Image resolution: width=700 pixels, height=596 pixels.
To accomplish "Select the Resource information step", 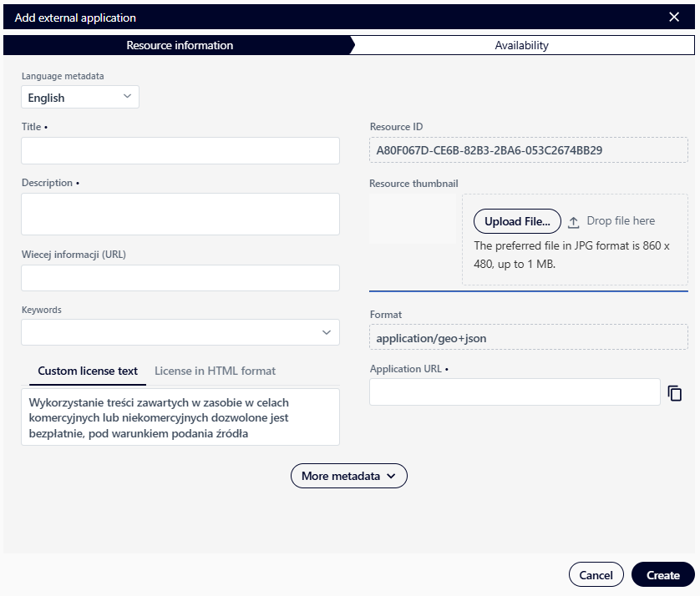I will point(179,45).
